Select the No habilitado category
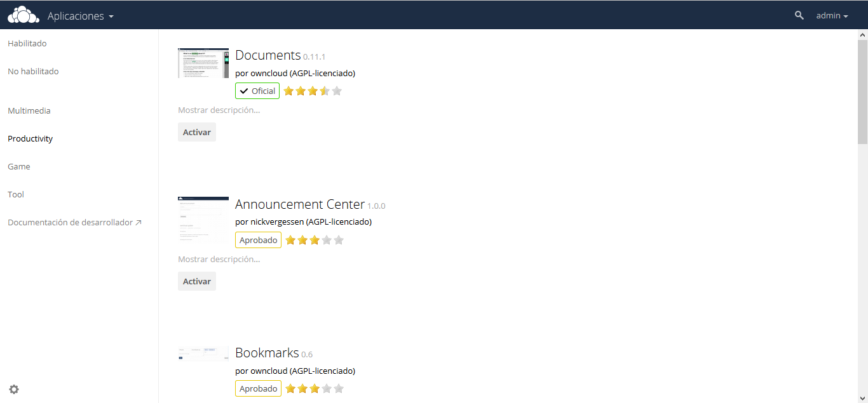The image size is (868, 403). point(33,71)
